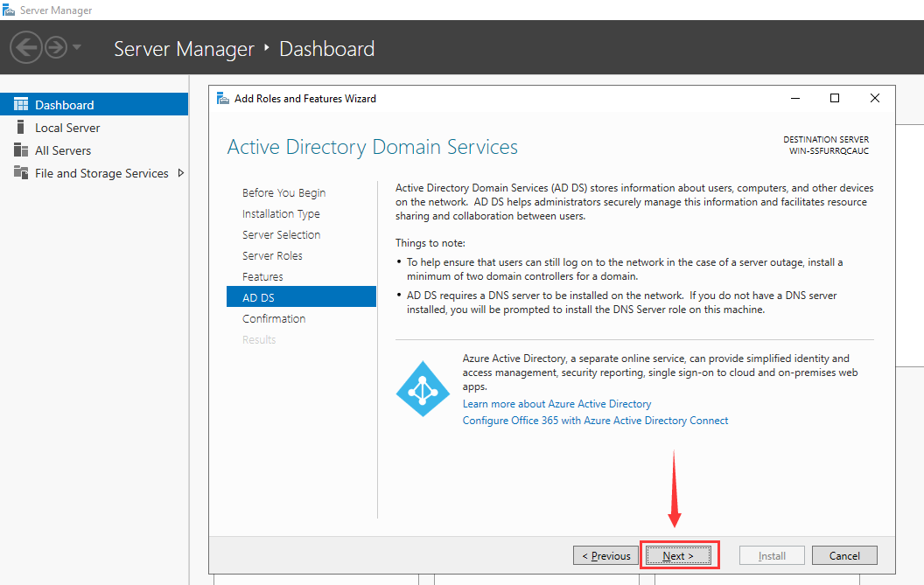
Task: Go to the Before You Begin step
Action: [x=283, y=193]
